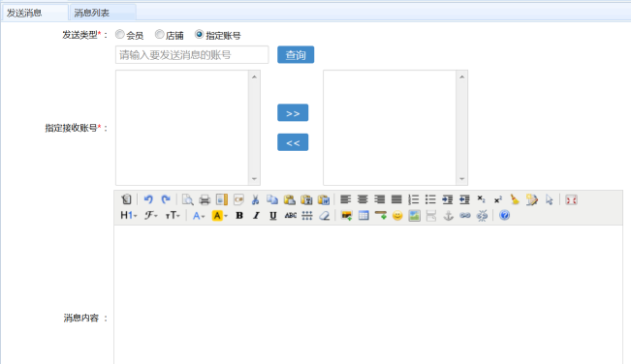
Task: Focus the account number input field
Action: [192, 54]
